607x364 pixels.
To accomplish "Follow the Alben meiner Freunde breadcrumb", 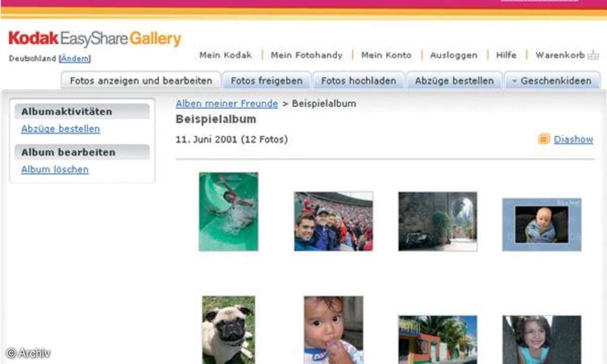I will pyautogui.click(x=227, y=104).
